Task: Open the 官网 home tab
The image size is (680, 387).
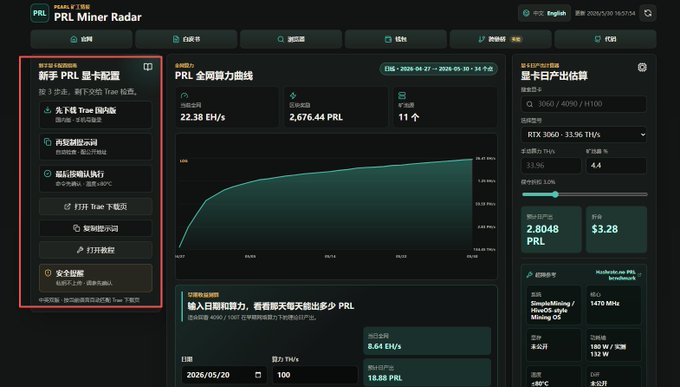Action: point(82,39)
